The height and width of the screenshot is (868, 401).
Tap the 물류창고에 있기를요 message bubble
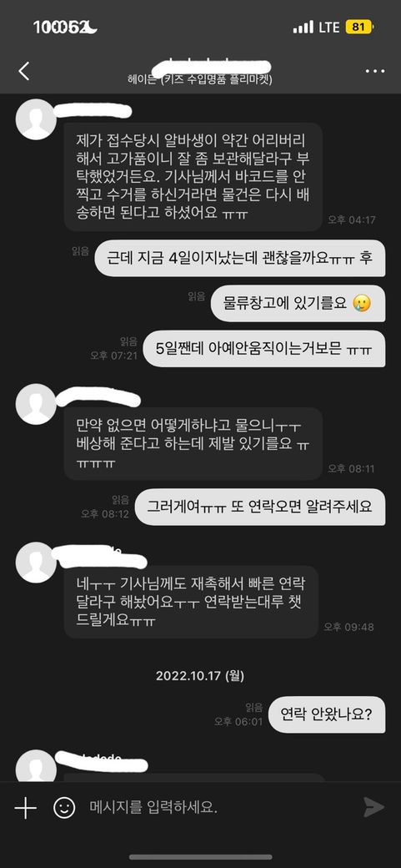point(298,303)
